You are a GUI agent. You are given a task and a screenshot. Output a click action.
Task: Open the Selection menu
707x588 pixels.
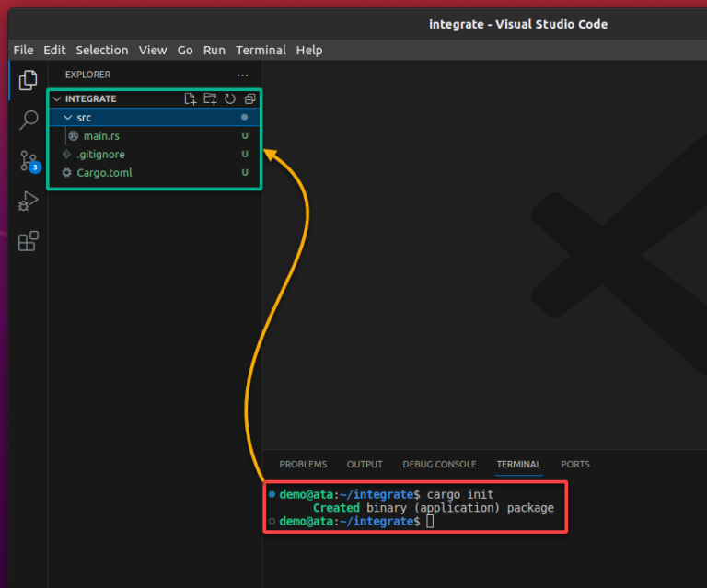pyautogui.click(x=101, y=50)
